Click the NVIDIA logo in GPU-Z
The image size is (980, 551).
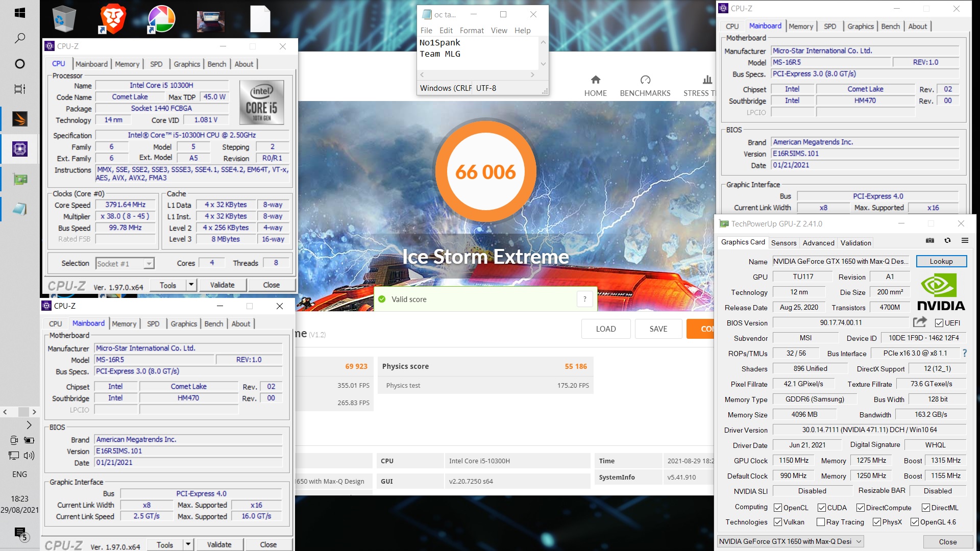tap(941, 292)
